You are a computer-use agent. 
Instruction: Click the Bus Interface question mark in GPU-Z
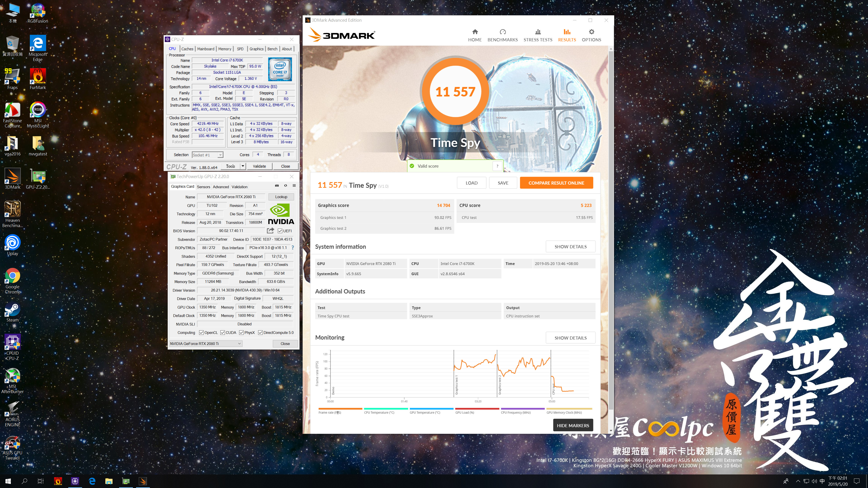(292, 248)
